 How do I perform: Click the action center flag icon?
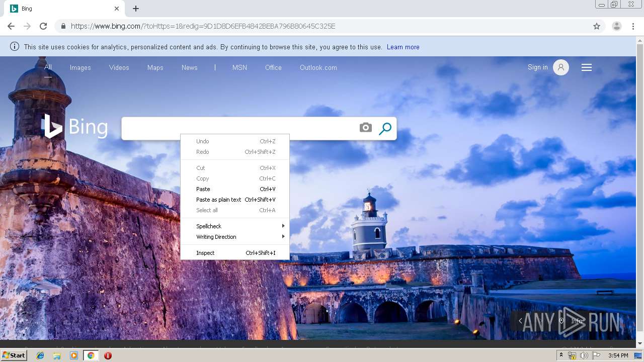tap(596, 355)
